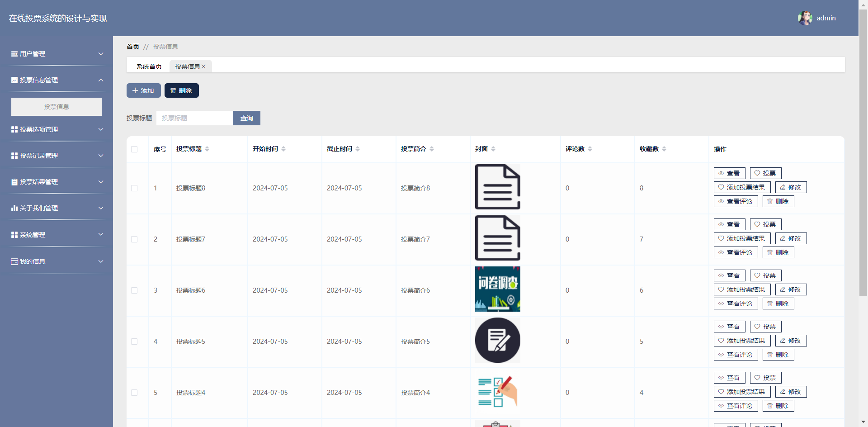The image size is (868, 427).
Task: Open cover thumbnail of 投票标题8
Action: (x=498, y=187)
